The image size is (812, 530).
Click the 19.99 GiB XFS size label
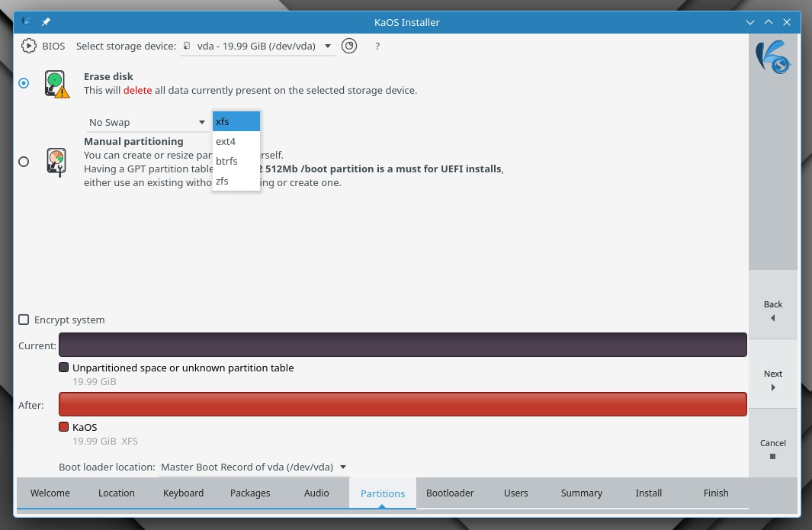[105, 442]
